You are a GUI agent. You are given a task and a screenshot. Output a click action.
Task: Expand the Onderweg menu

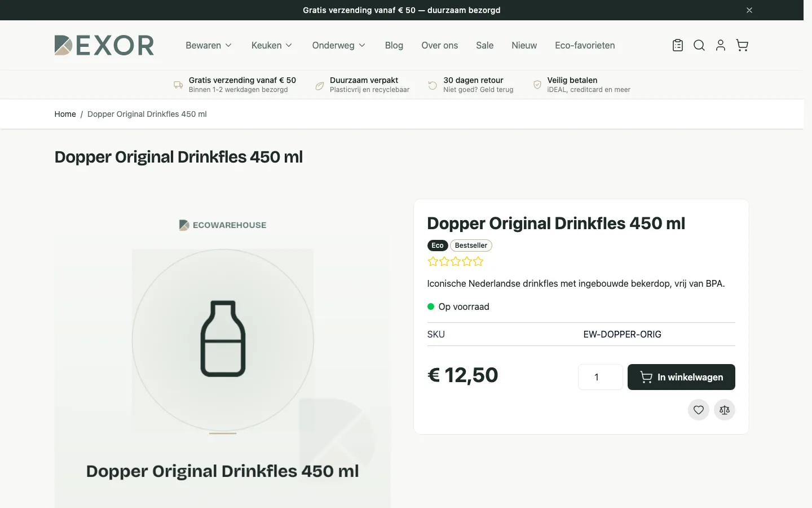point(339,45)
